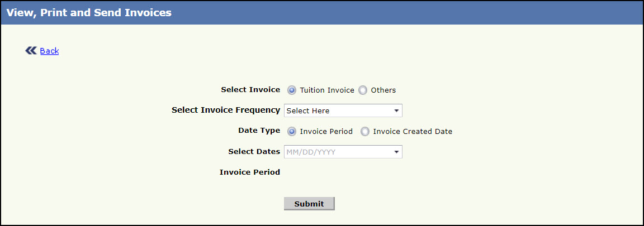
Task: Choose the Others radio button
Action: coord(363,90)
